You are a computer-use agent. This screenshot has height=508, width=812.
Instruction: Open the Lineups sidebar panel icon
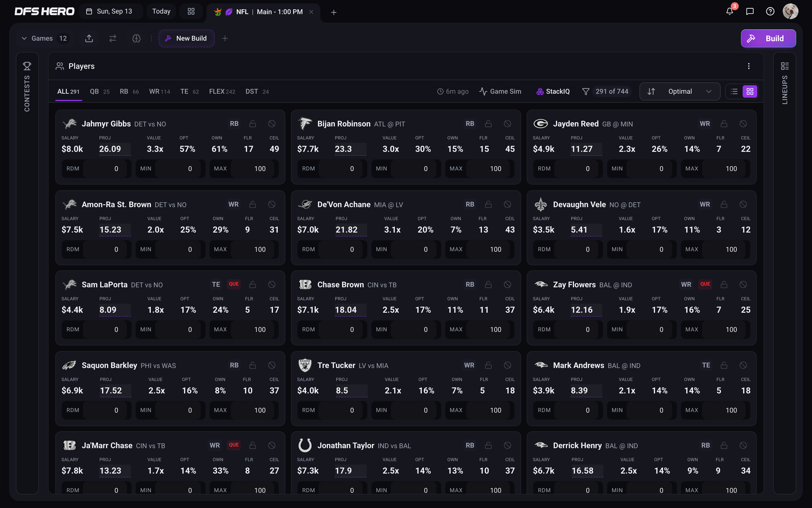click(x=784, y=66)
